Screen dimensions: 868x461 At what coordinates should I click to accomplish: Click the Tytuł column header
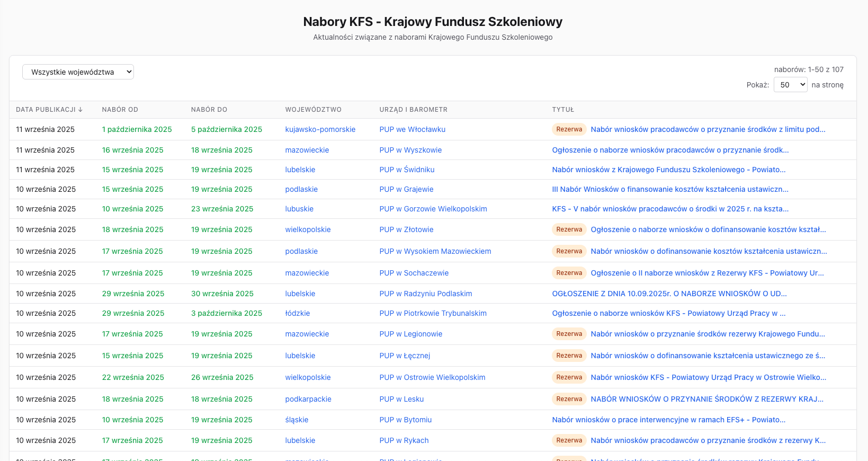[563, 110]
